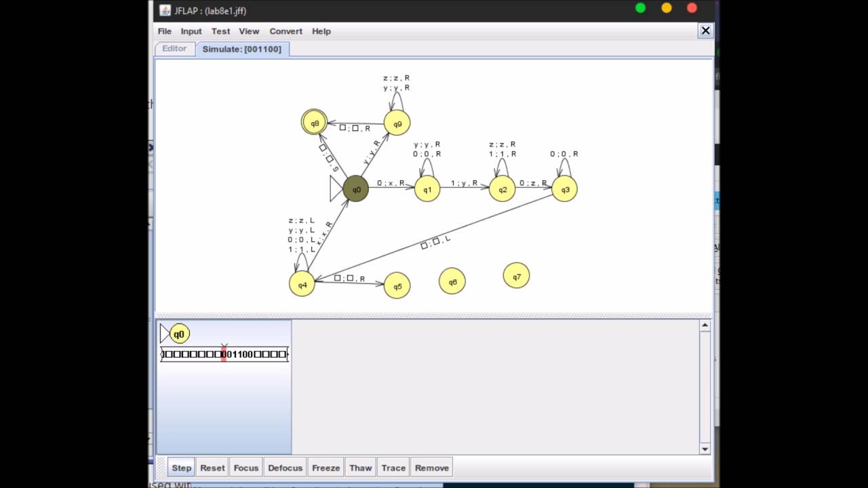
Task: Select state q2 in the diagram
Action: tap(502, 189)
